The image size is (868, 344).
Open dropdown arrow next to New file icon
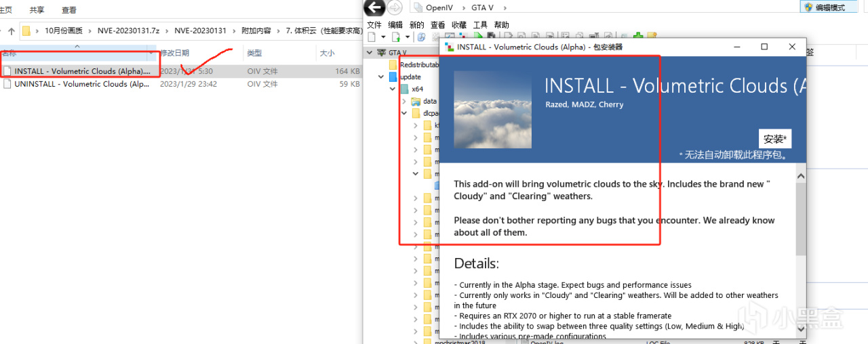(x=383, y=37)
